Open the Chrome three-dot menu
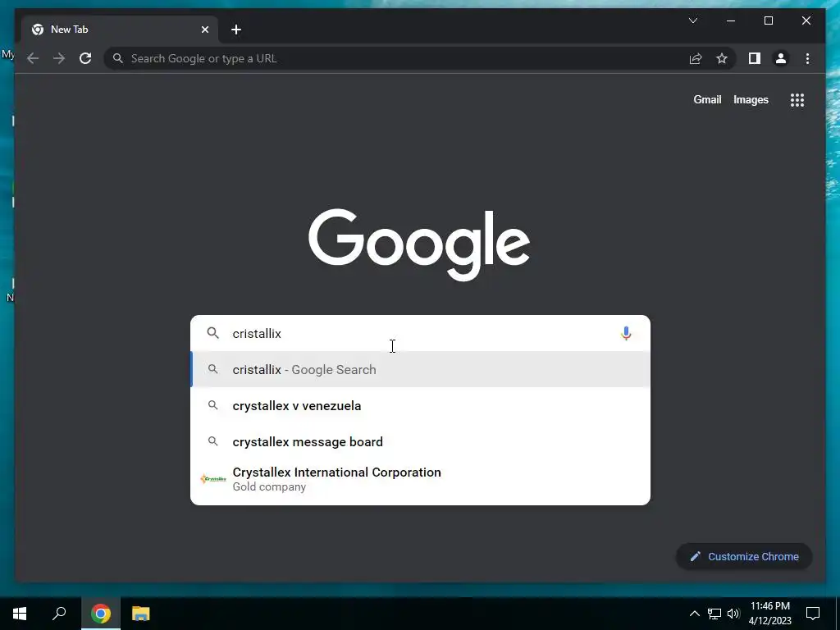The width and height of the screenshot is (840, 630). pyautogui.click(x=807, y=58)
